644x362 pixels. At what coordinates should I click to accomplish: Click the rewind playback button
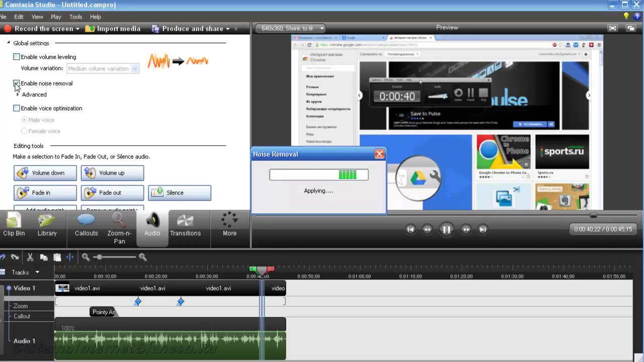point(427,229)
